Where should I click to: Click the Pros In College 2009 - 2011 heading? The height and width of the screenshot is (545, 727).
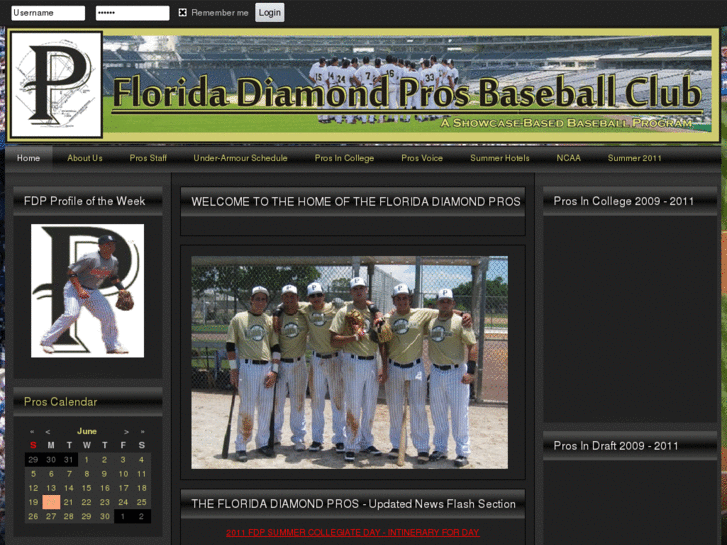tap(624, 201)
